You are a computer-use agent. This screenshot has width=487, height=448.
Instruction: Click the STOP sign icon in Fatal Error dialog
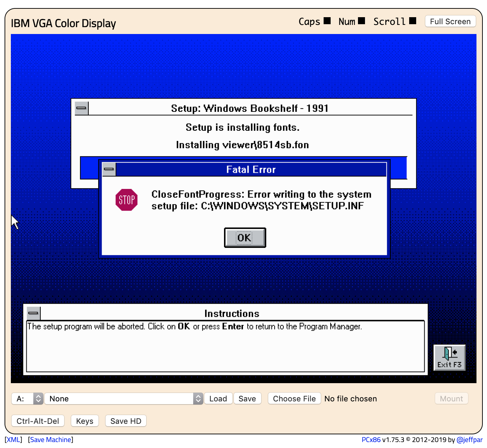click(126, 200)
